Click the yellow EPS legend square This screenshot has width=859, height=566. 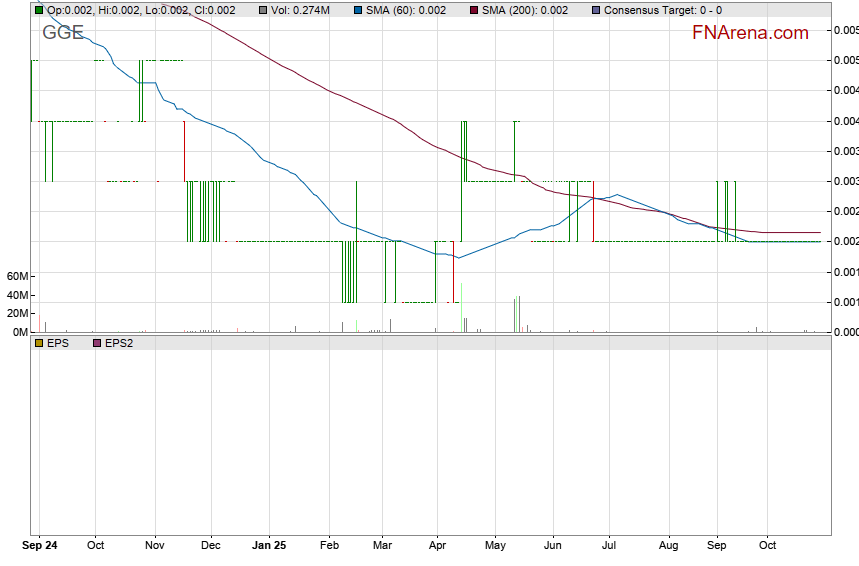pos(39,343)
